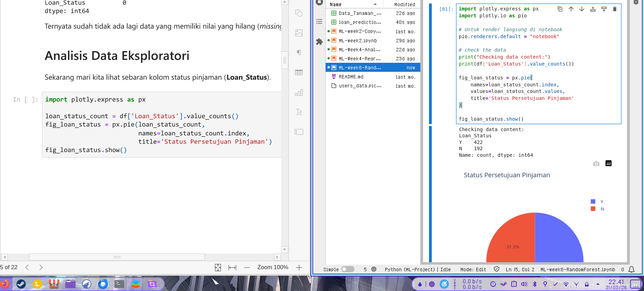Move the current cell up
644x291 pixels.
[x=571, y=9]
